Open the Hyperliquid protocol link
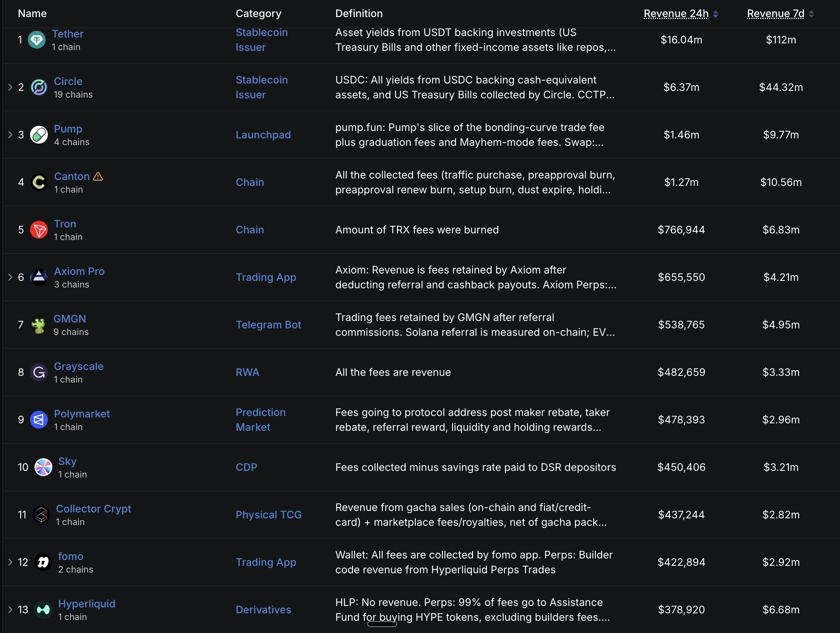This screenshot has height=633, width=840. [x=86, y=603]
